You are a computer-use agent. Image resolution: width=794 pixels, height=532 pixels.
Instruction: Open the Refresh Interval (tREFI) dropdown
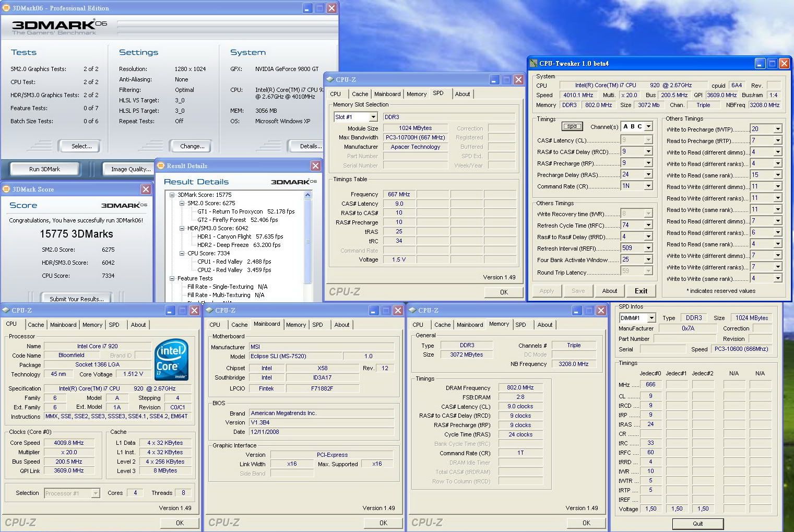[648, 248]
